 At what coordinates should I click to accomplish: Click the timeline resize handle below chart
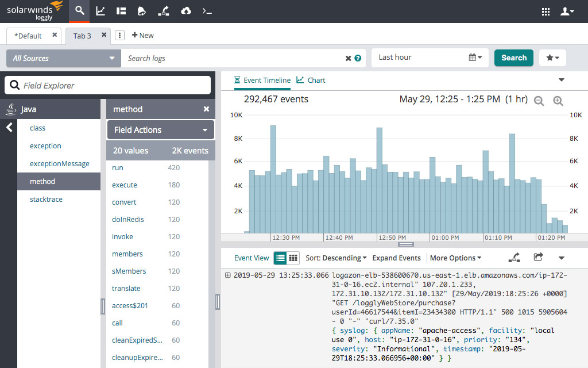pyautogui.click(x=405, y=244)
